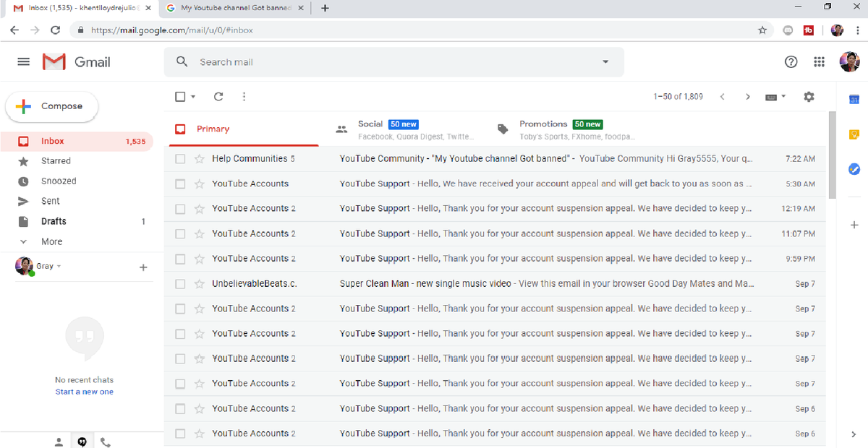Tick checkbox for Help Communities email
The height and width of the screenshot is (448, 868).
click(180, 159)
